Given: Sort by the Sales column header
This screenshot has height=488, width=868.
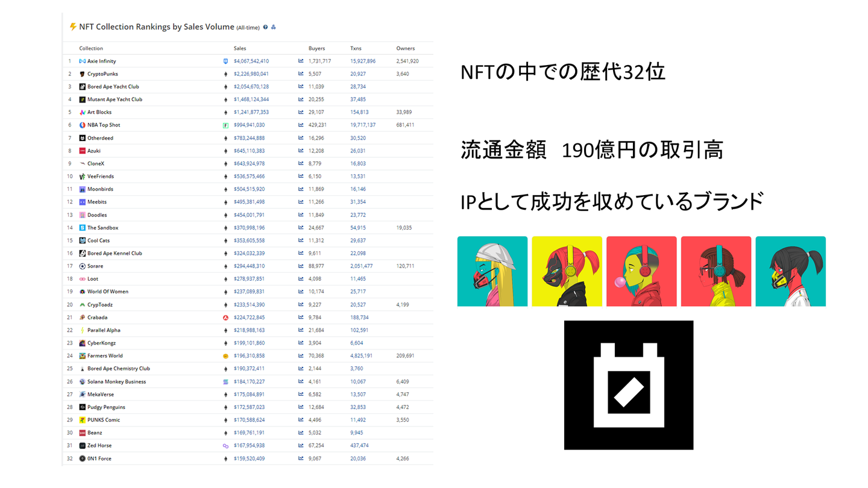Looking at the screenshot, I should click(240, 48).
